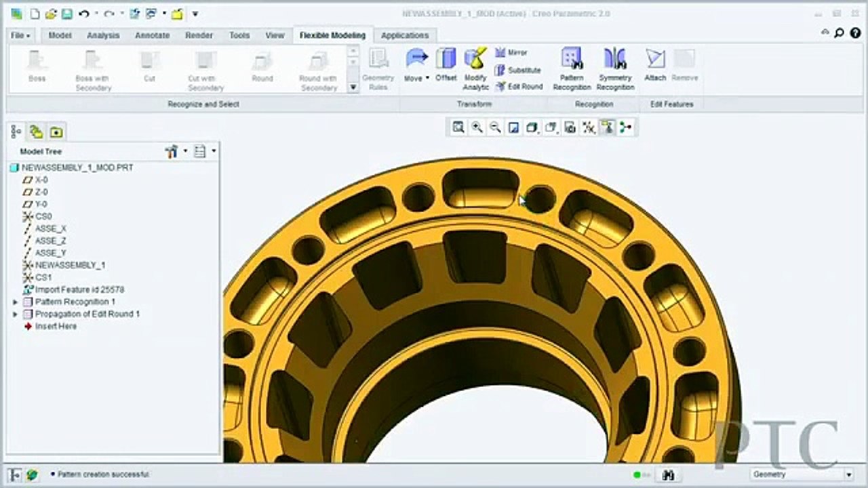Open the View Manager icon
868x488 pixels.
[570, 127]
